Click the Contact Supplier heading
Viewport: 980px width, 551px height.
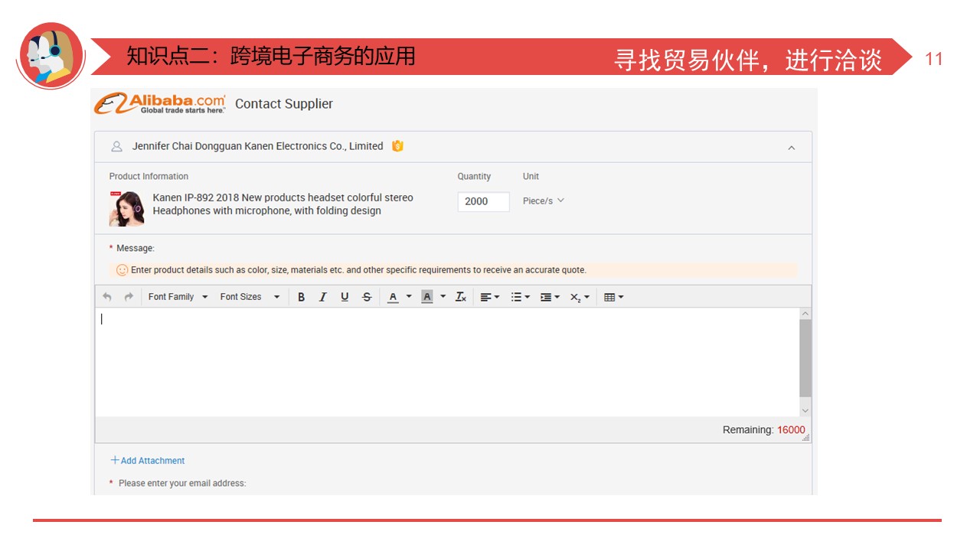(284, 104)
